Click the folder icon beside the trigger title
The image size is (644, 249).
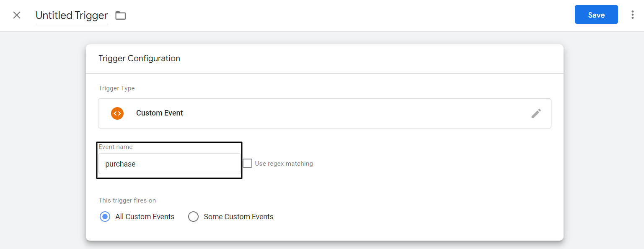tap(121, 15)
